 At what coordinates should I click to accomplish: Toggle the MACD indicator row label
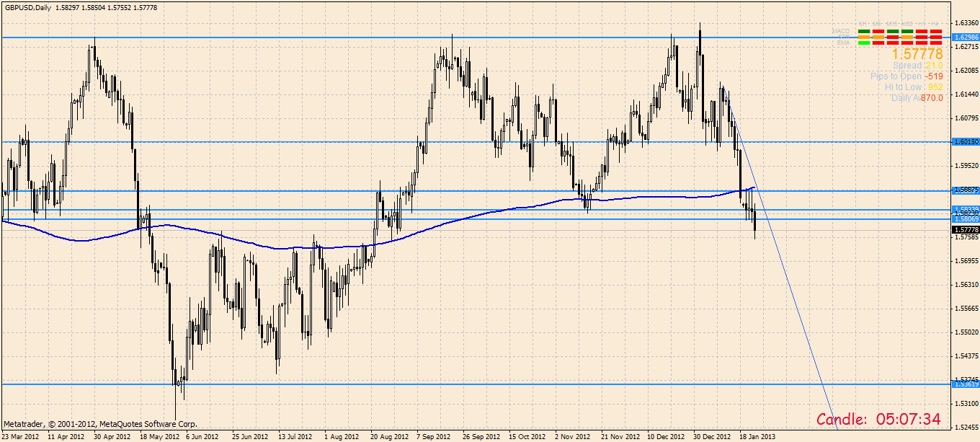[842, 31]
